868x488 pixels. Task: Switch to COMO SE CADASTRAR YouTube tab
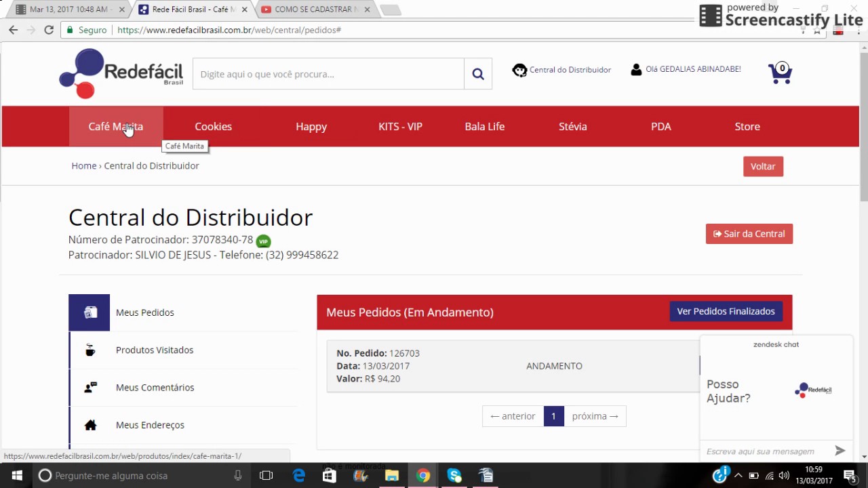[x=314, y=9]
